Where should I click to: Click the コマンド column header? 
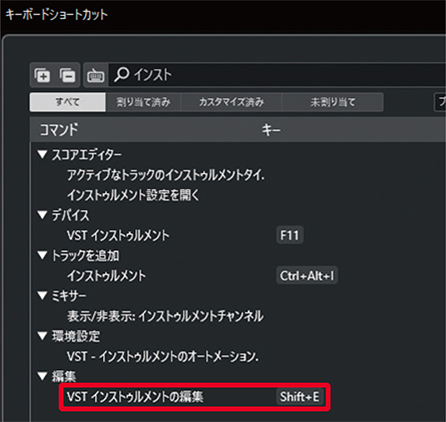click(x=59, y=130)
